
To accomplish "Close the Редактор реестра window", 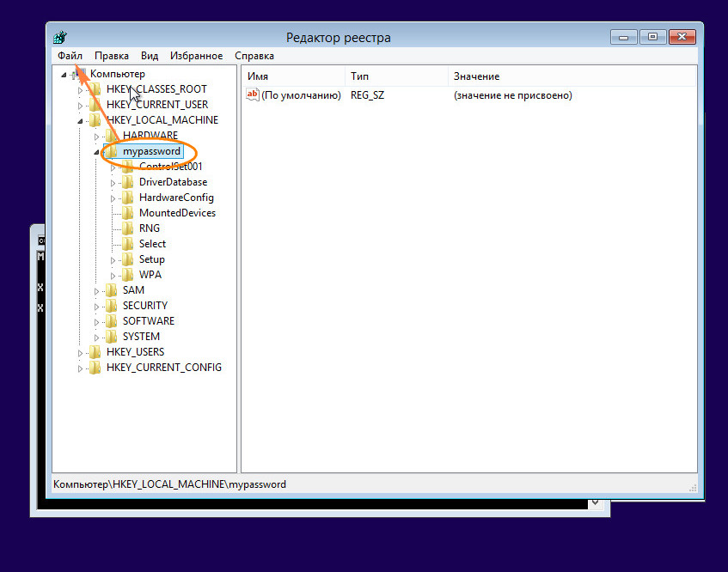I will 682,37.
